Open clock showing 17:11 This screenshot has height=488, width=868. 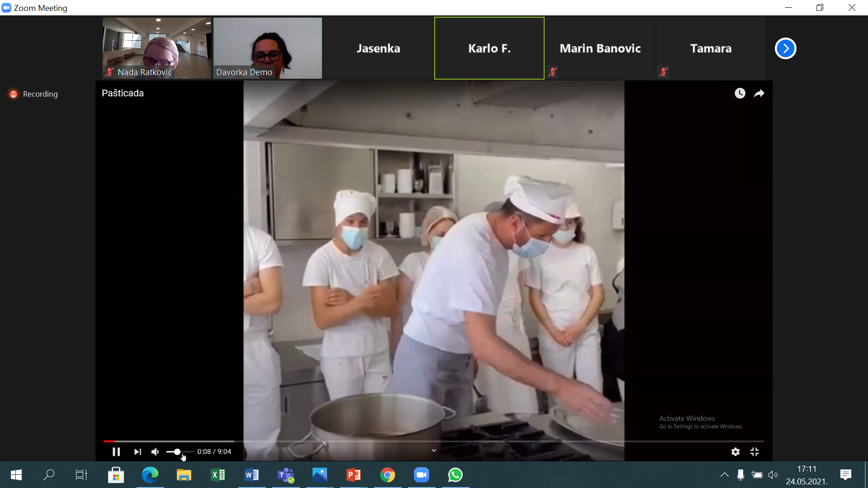(807, 475)
